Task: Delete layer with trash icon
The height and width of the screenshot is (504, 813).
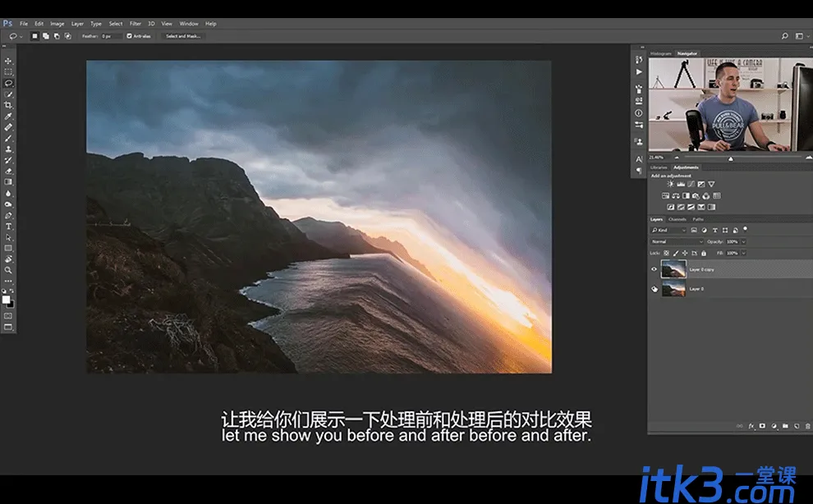Action: coord(808,426)
